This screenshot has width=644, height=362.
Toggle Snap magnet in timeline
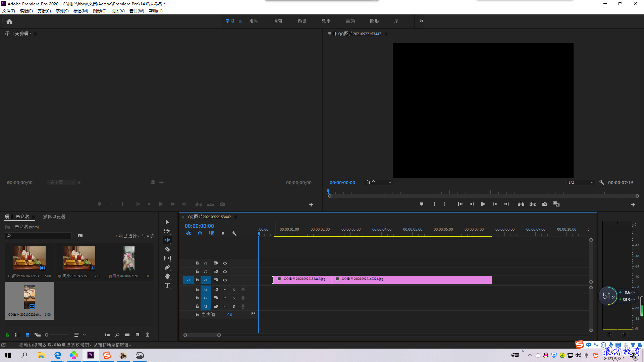click(x=200, y=233)
